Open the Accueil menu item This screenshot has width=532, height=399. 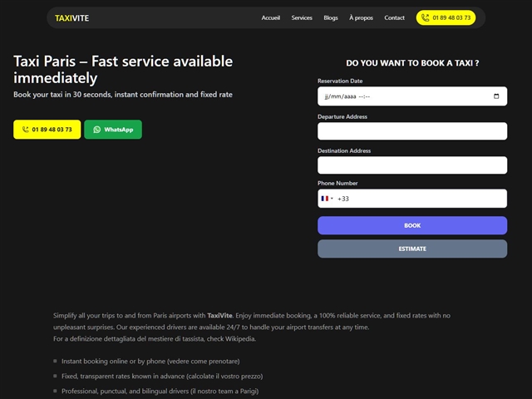pyautogui.click(x=271, y=17)
